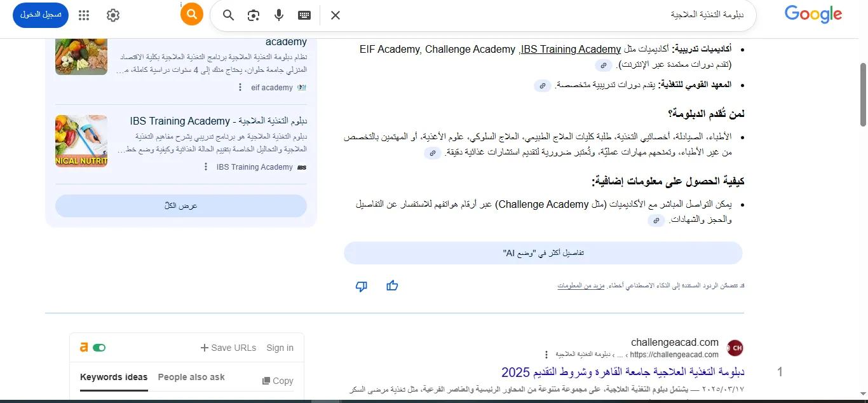Open Google Lens image search
This screenshot has height=403, width=868.
pos(254,15)
